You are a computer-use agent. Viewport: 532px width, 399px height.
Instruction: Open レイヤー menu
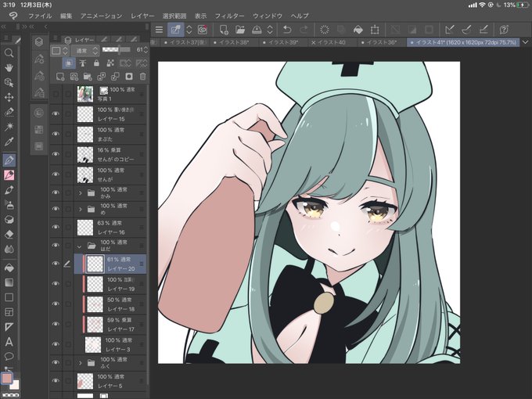142,16
